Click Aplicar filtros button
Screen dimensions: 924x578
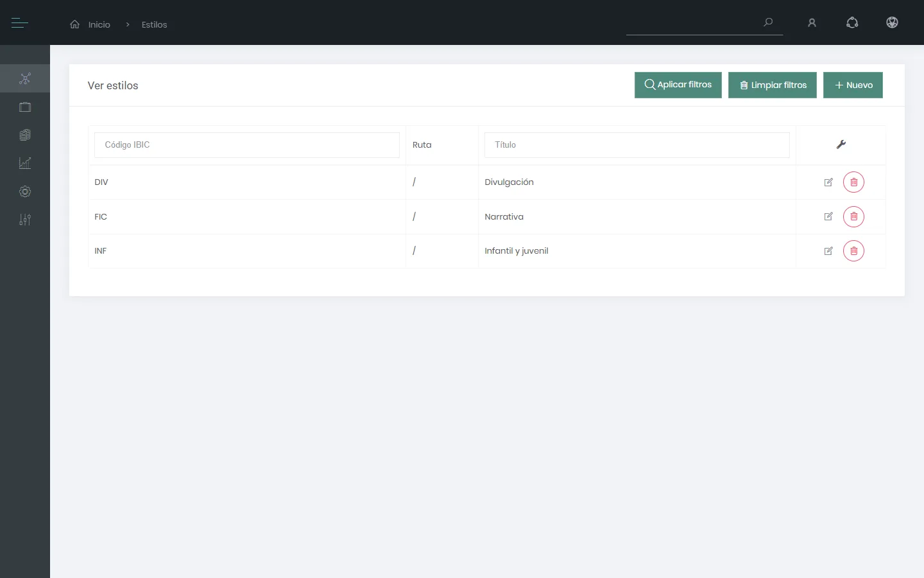coord(678,85)
